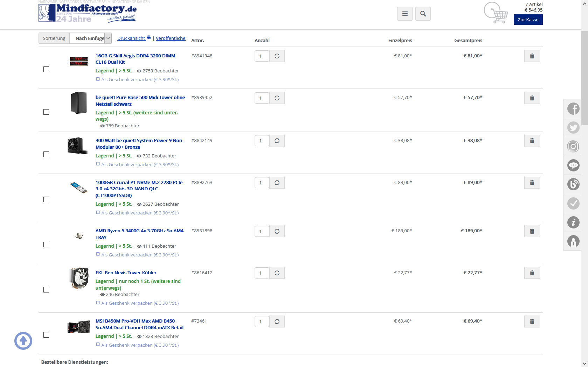
Task: Open the Instagram sidebar icon
Action: 573,147
